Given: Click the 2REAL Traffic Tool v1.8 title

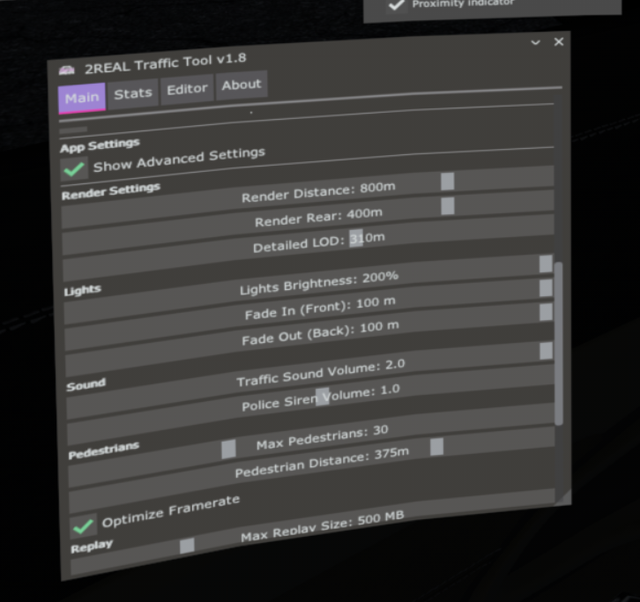Looking at the screenshot, I should coord(165,64).
